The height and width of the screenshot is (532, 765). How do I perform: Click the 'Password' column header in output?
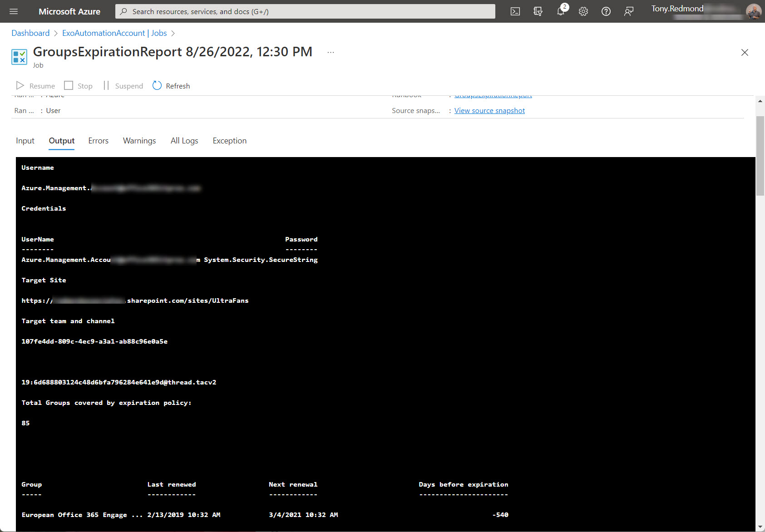(x=301, y=239)
